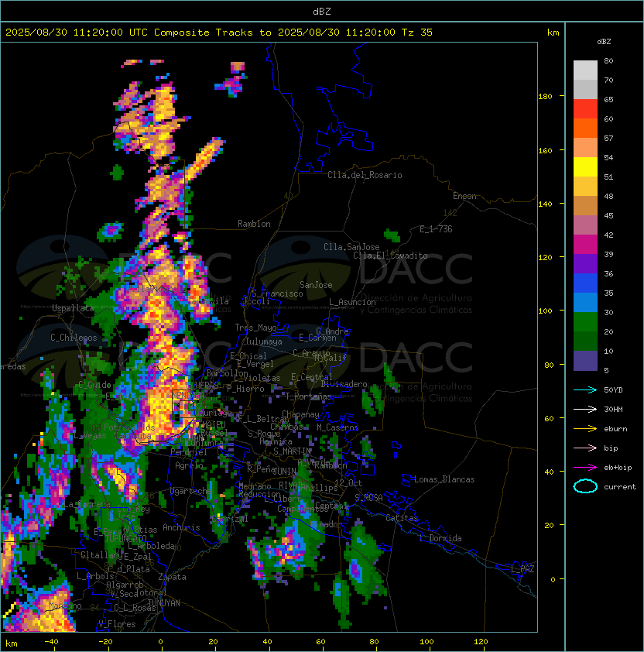Click the 'L_Dormida' map label

tap(440, 538)
